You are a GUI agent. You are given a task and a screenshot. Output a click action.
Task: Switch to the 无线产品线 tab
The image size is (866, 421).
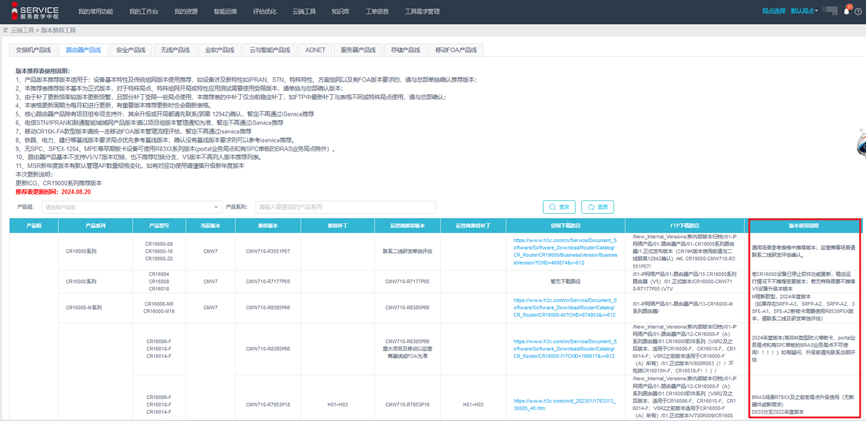coord(175,50)
